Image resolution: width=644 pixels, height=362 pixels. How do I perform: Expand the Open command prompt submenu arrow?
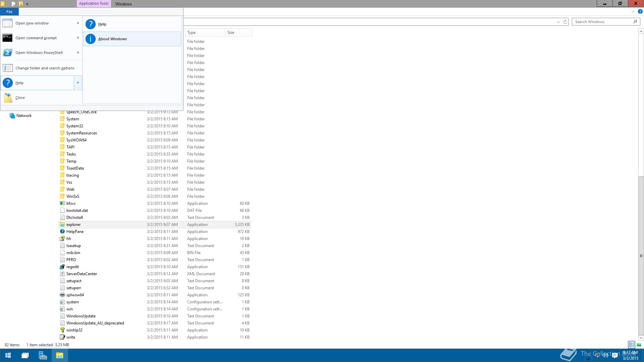click(x=78, y=38)
